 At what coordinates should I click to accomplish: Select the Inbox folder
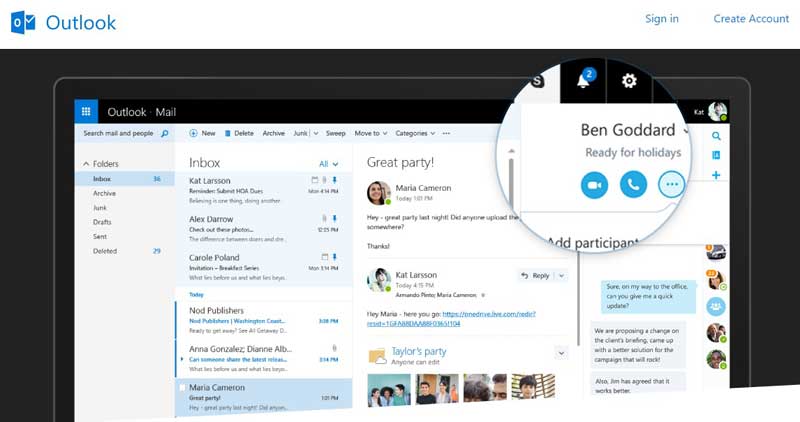click(125, 179)
